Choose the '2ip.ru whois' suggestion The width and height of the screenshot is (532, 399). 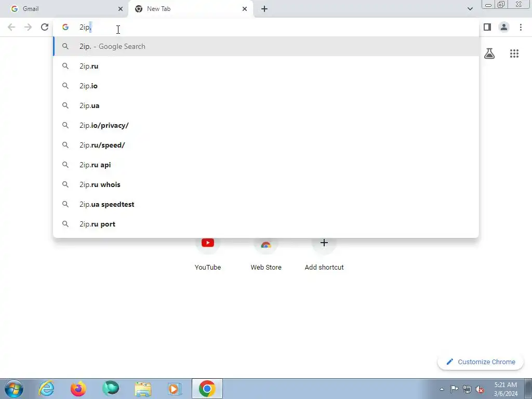(x=266, y=184)
